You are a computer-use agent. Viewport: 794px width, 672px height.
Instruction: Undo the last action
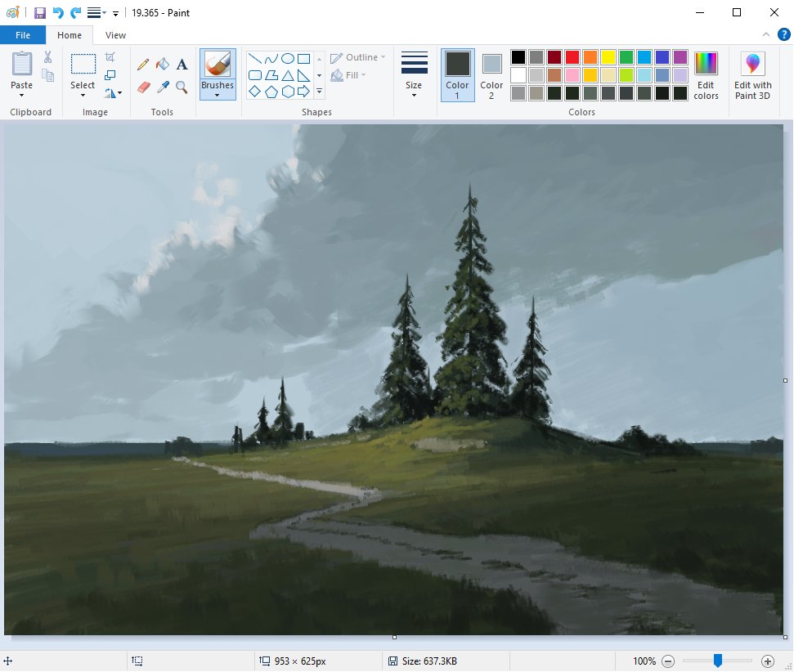[58, 12]
